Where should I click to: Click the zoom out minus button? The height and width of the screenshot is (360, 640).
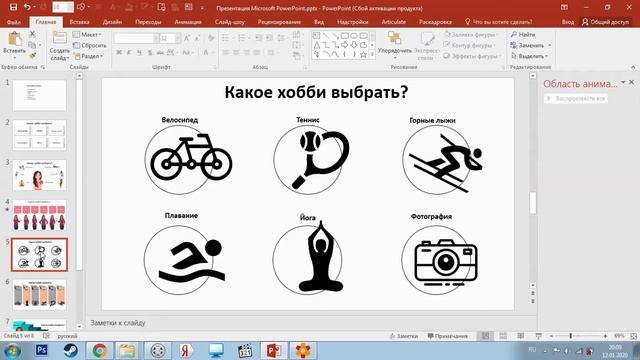tap(551, 336)
